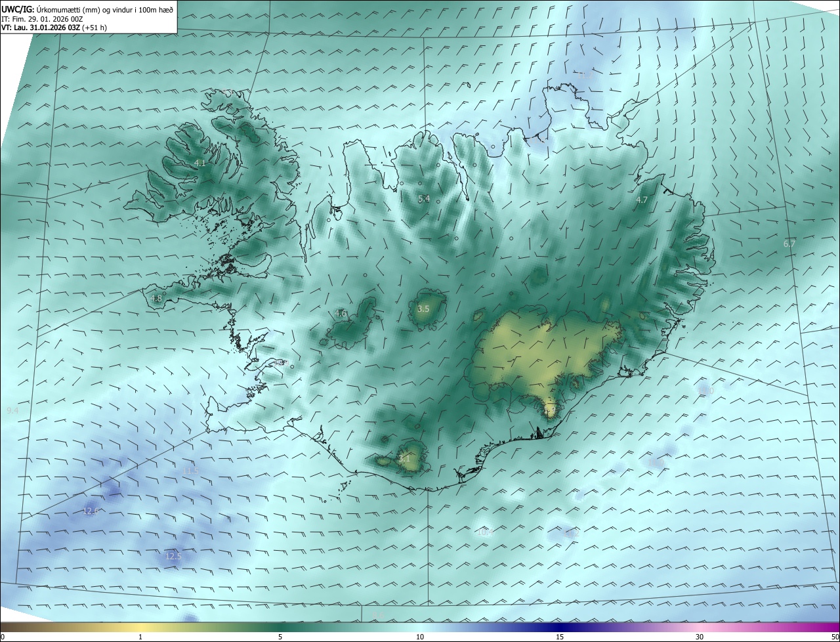Click the 3.5 value label on the central glacier
Viewport: 840px width, 642px height.
click(x=423, y=309)
